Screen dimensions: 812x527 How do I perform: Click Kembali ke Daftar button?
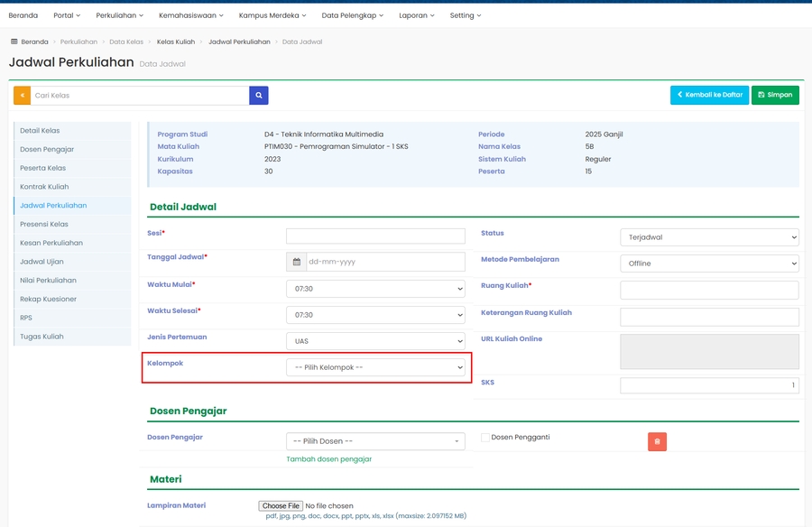tap(709, 95)
